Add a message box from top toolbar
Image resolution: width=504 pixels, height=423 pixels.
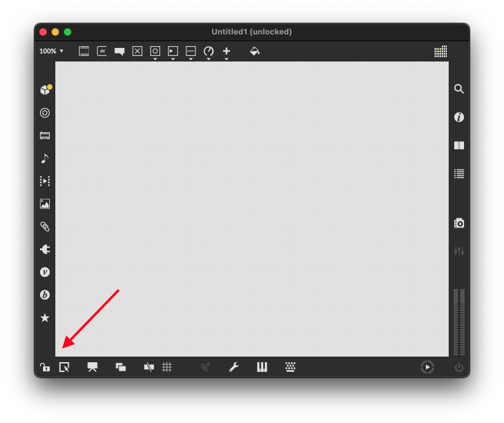tap(102, 51)
